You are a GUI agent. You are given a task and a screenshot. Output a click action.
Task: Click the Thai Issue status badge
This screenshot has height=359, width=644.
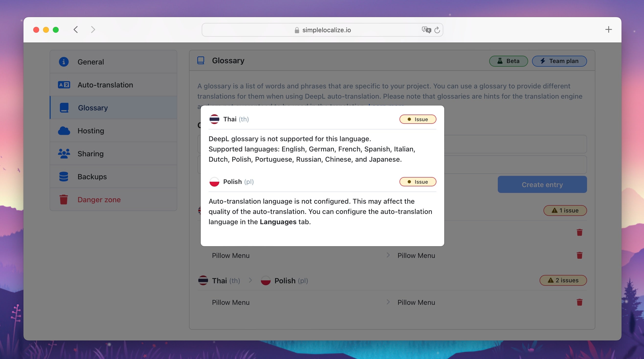(418, 119)
